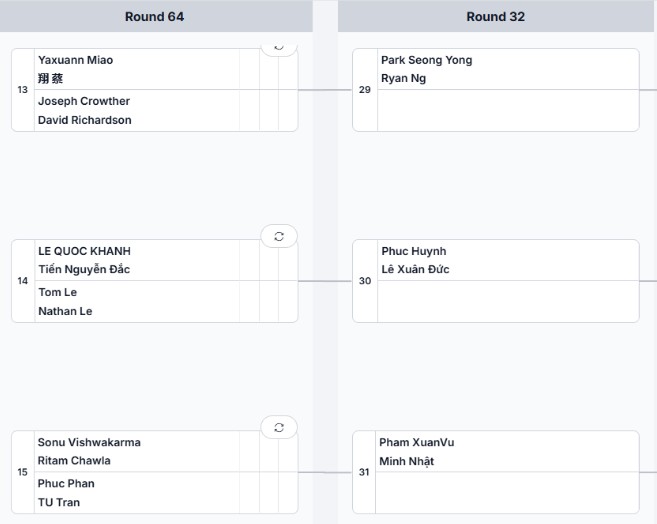
Task: Click match number 13 label
Action: click(23, 90)
